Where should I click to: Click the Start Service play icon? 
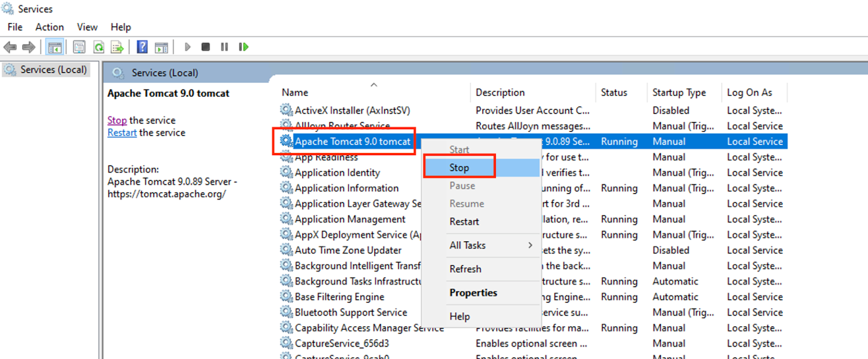[x=188, y=47]
